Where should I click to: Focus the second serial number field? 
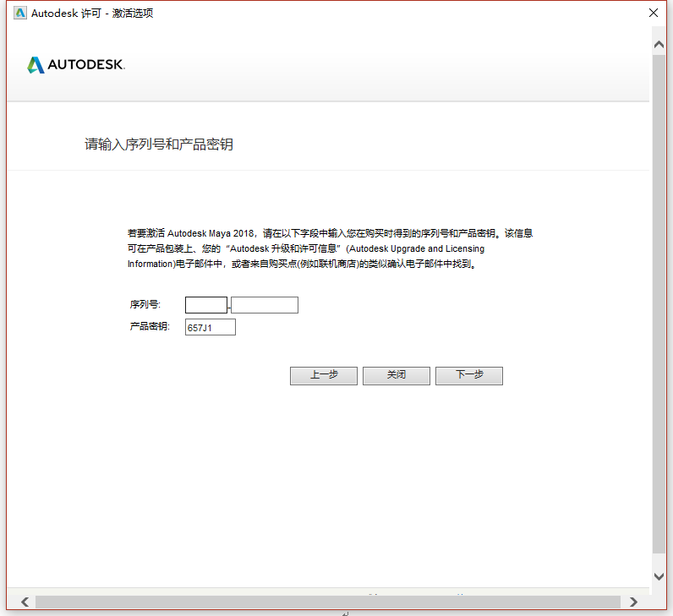pos(265,305)
